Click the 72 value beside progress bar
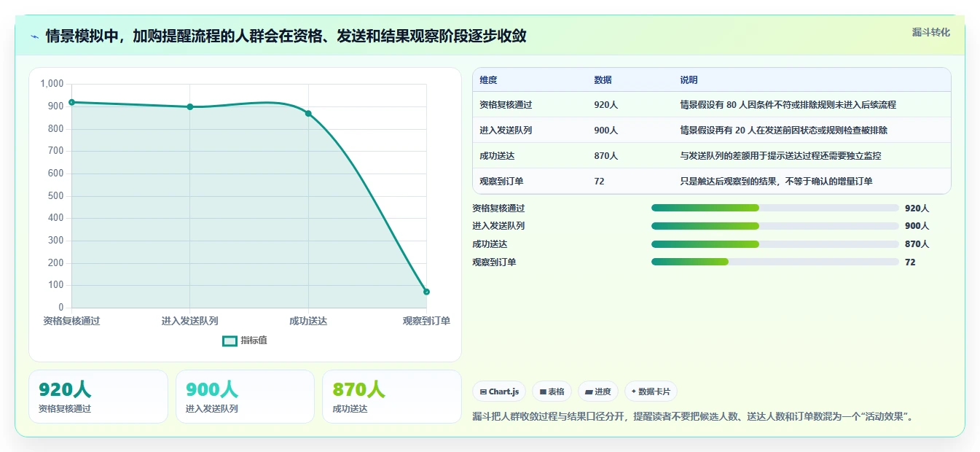The height and width of the screenshot is (452, 980). click(910, 262)
